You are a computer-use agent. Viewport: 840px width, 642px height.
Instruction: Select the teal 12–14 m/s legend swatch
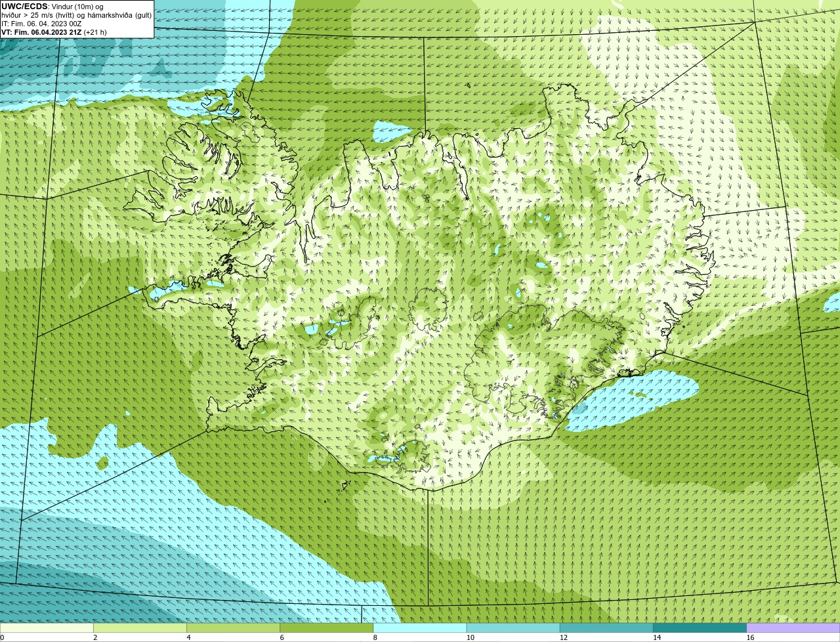(x=606, y=628)
